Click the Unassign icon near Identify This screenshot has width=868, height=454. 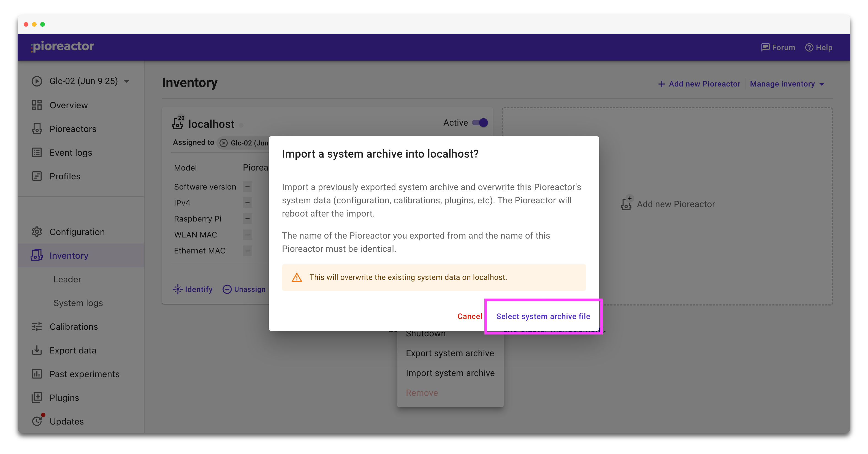227,289
